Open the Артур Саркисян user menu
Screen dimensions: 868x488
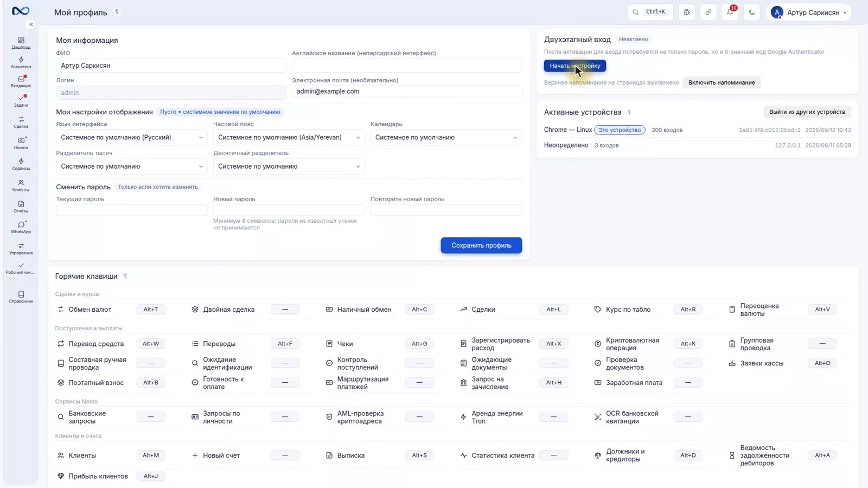[x=808, y=12]
